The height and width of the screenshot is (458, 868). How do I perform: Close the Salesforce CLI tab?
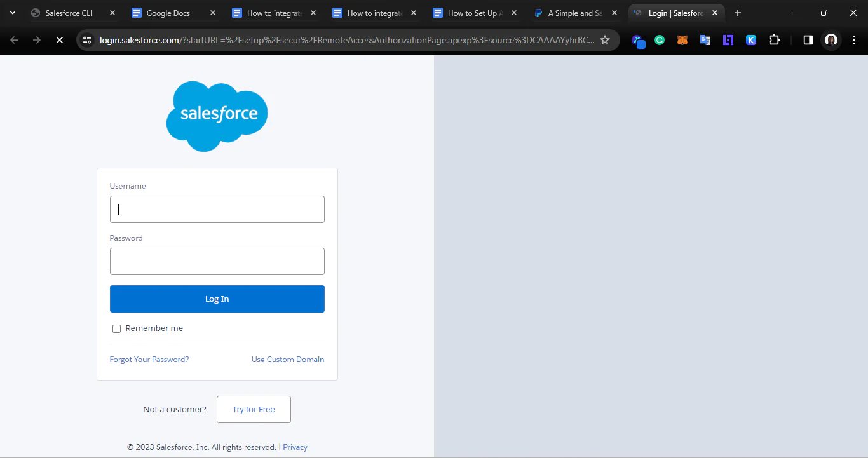coord(112,13)
